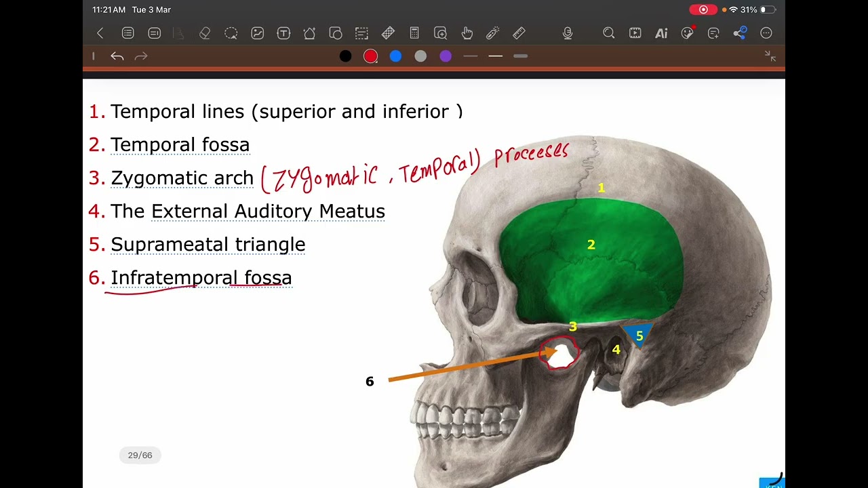The width and height of the screenshot is (868, 488).
Task: Start presentation mode with play icon
Action: [x=635, y=33]
